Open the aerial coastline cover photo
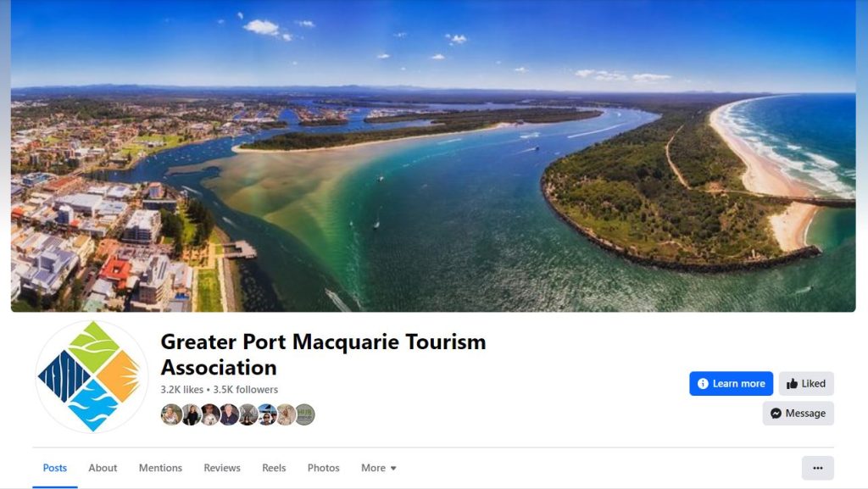Image resolution: width=868 pixels, height=489 pixels. 433,156
